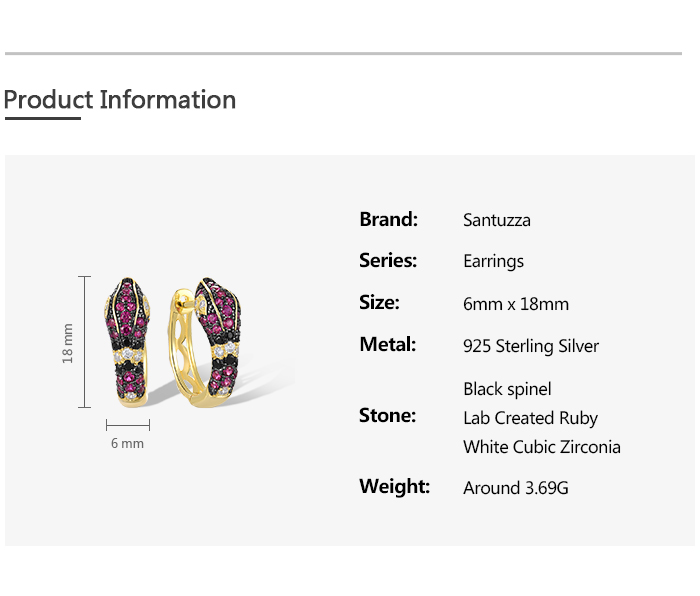Select the Around 3.69G weight value

coord(515,488)
